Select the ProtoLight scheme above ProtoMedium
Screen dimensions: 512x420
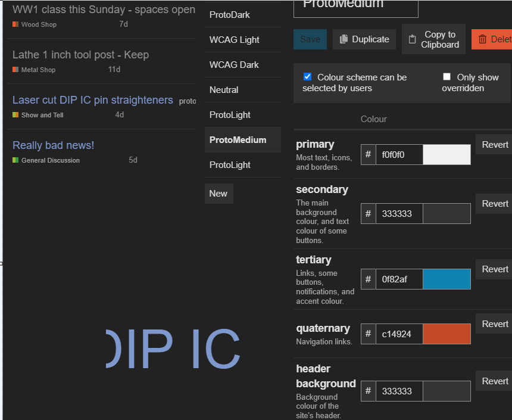tap(243, 115)
